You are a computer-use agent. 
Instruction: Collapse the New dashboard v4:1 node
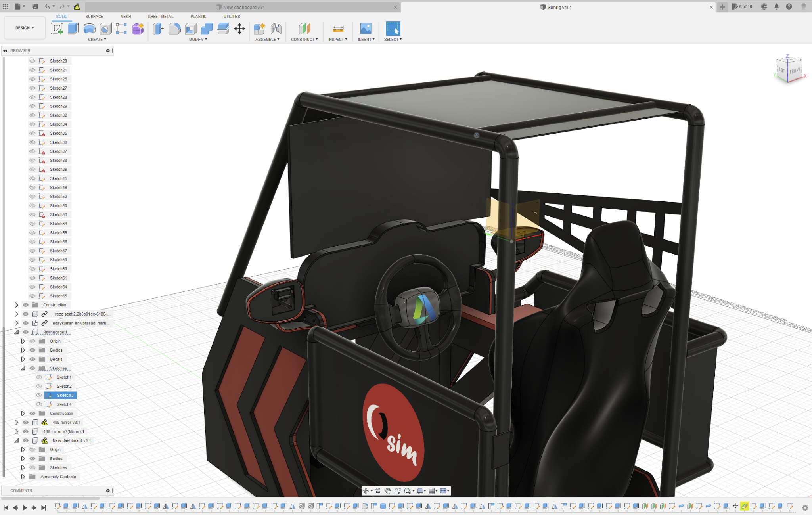point(16,440)
